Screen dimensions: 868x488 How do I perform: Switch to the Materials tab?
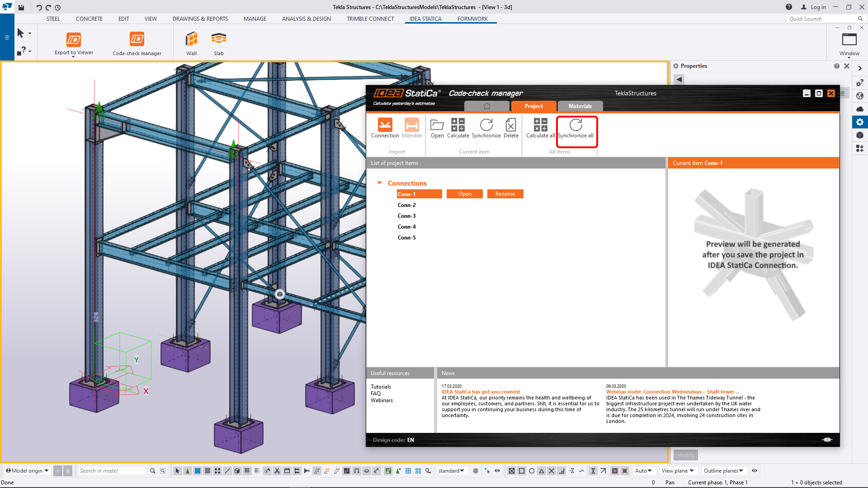tap(580, 106)
